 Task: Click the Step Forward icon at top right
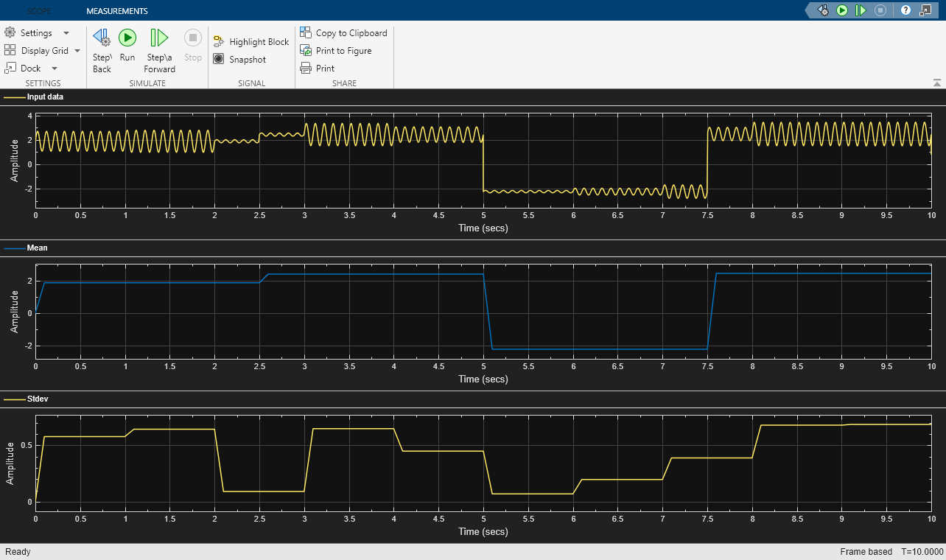click(860, 10)
